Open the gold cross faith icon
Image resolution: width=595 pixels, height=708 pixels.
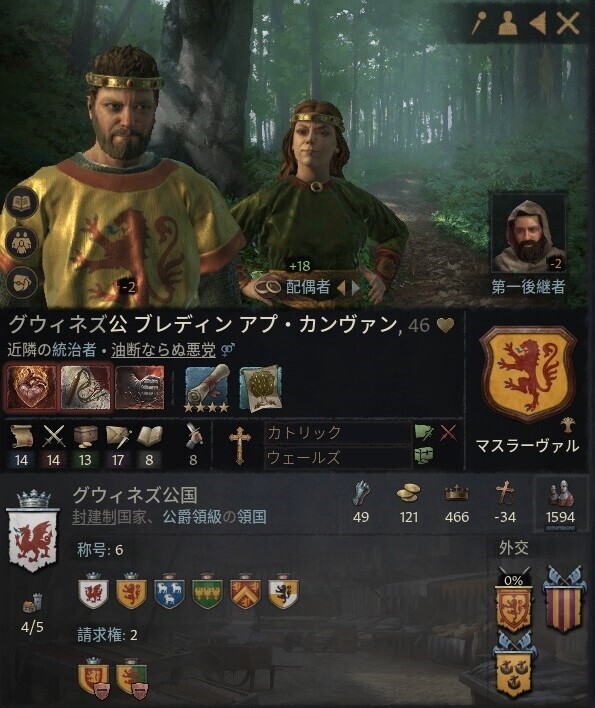(x=239, y=445)
